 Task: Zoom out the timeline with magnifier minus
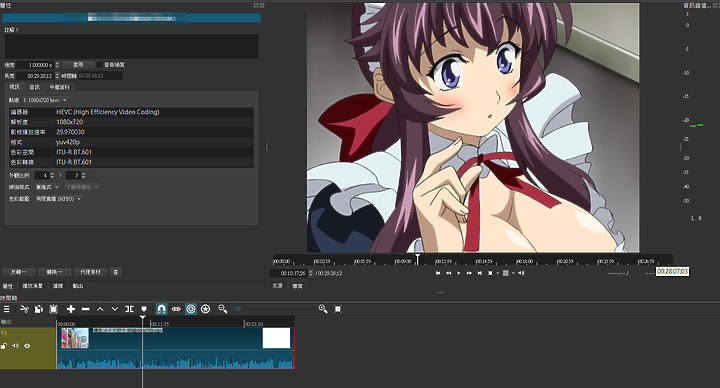tap(223, 309)
